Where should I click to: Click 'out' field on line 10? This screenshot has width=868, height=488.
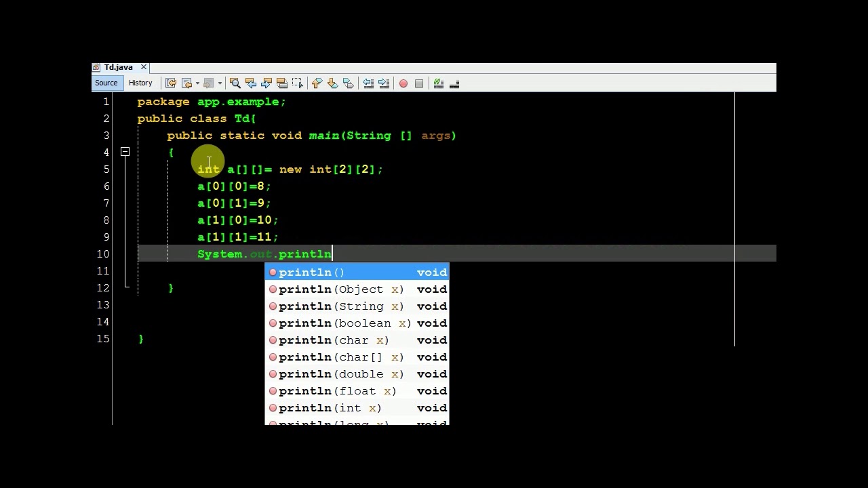pyautogui.click(x=261, y=254)
